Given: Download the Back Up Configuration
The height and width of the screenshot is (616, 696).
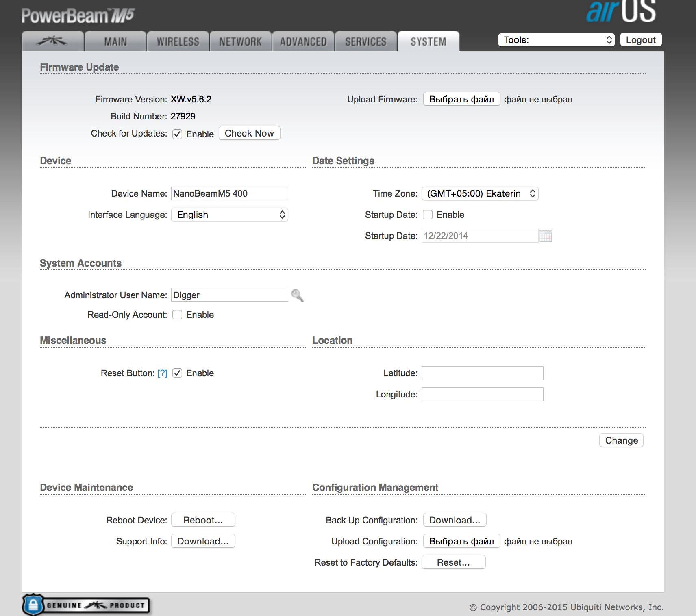Looking at the screenshot, I should (x=455, y=520).
